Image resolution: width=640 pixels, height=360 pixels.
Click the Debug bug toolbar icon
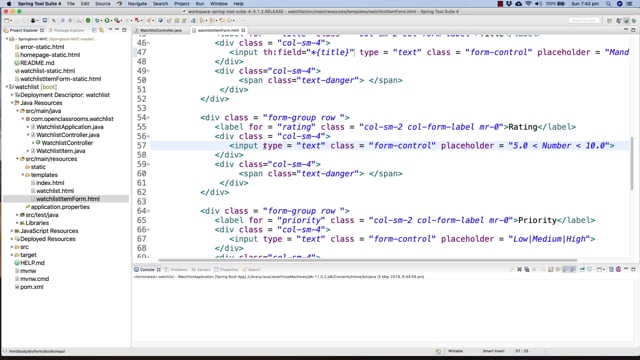(98, 20)
